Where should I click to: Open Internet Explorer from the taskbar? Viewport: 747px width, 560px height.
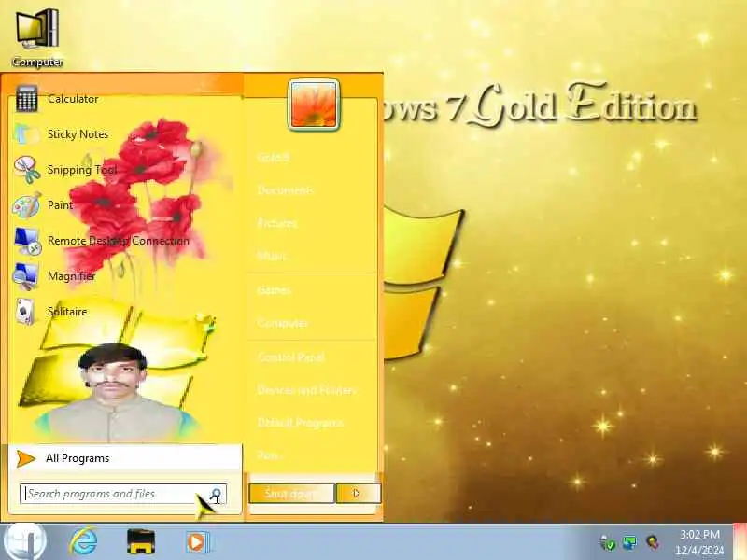click(84, 542)
